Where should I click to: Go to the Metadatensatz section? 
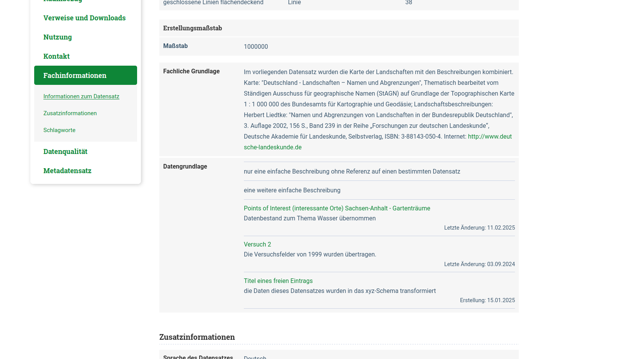click(67, 171)
